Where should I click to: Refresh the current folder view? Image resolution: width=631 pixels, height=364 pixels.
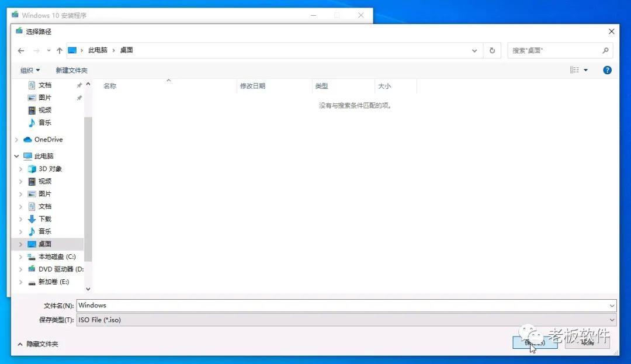click(x=493, y=50)
